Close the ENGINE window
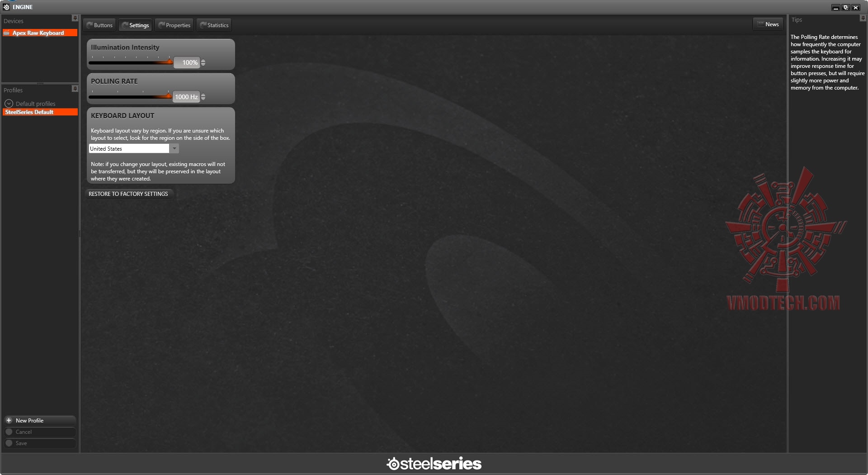This screenshot has height=475, width=868. click(x=856, y=7)
